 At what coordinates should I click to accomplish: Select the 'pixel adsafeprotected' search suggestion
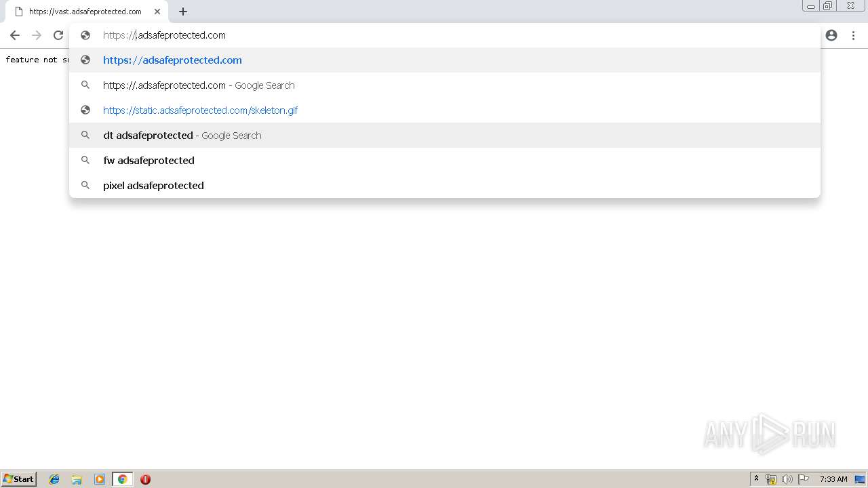(x=445, y=186)
